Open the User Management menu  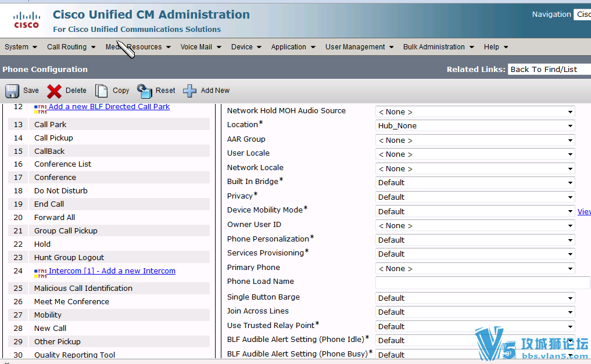359,47
